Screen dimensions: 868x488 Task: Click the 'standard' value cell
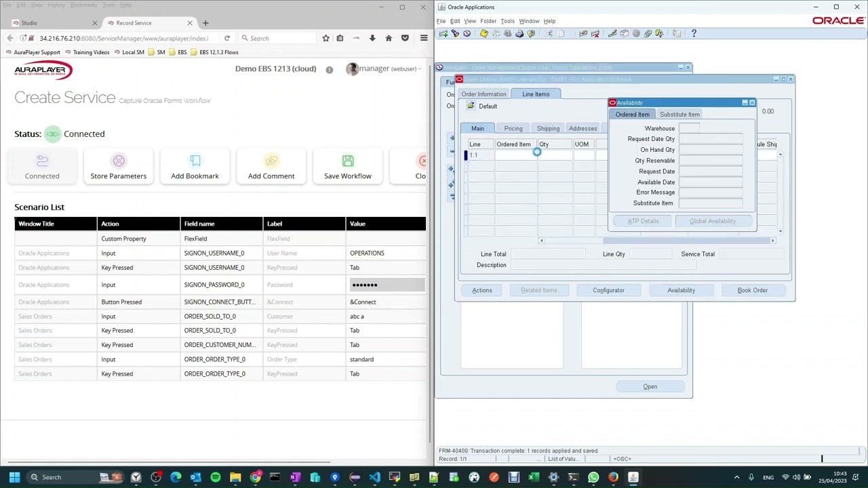coord(387,360)
